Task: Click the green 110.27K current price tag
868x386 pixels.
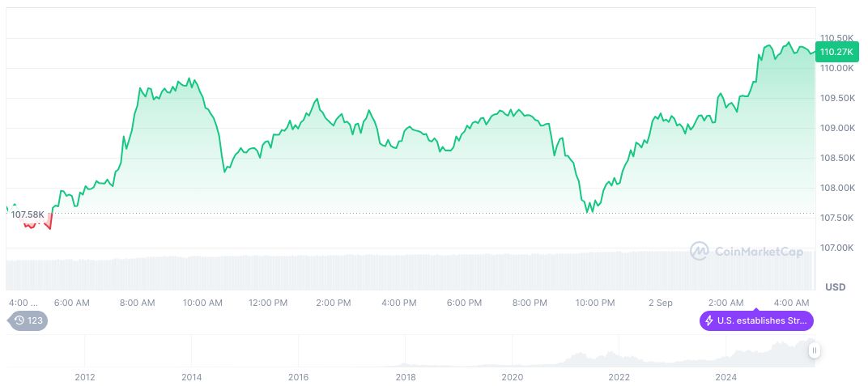Action: [x=836, y=52]
